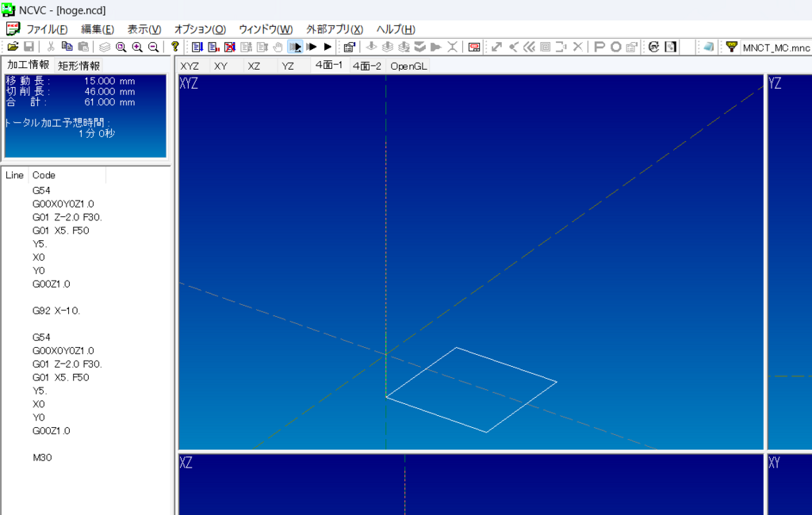This screenshot has width=812, height=515.
Task: Open the ウィンドウ(W) menu
Action: [266, 29]
